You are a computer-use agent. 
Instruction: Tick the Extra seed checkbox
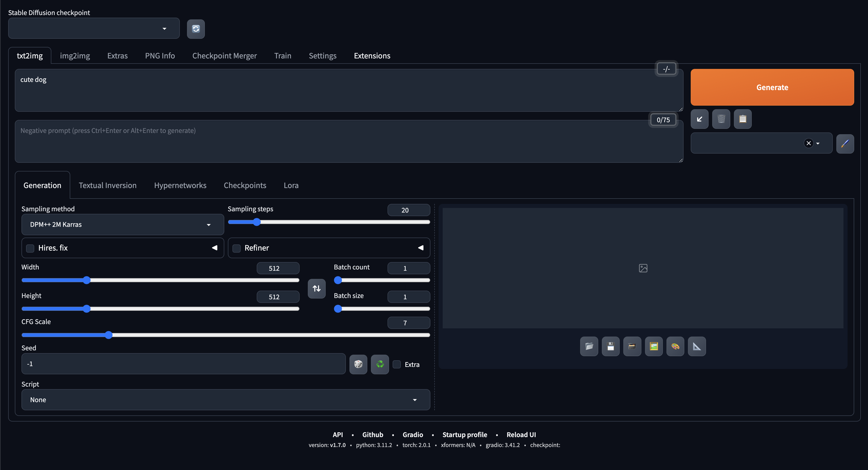tap(397, 364)
